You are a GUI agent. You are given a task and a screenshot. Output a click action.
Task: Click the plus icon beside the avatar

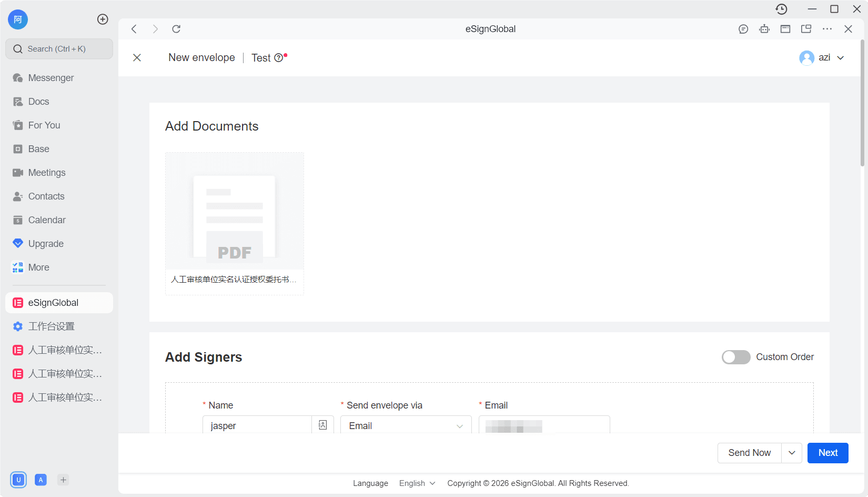[103, 19]
